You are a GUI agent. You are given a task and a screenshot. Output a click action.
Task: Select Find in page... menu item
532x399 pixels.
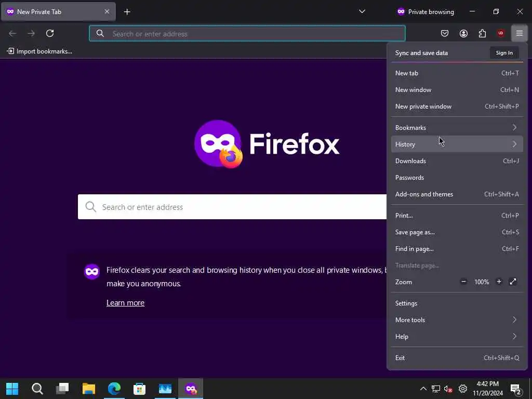coord(457,249)
